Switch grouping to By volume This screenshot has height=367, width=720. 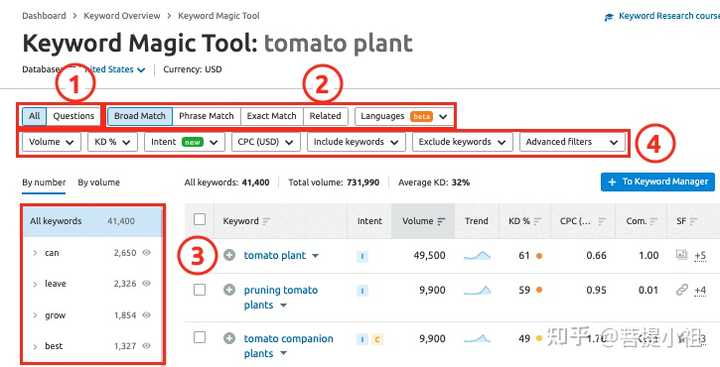point(99,182)
